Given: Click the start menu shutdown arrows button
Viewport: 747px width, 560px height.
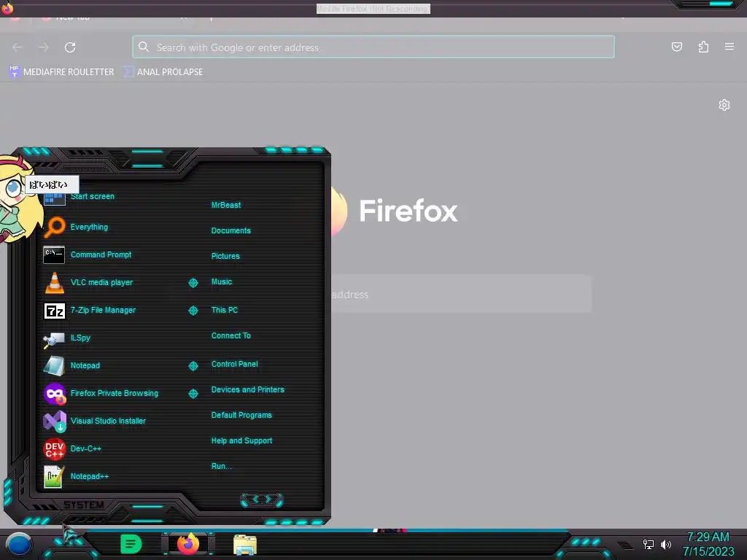Looking at the screenshot, I should point(262,499).
